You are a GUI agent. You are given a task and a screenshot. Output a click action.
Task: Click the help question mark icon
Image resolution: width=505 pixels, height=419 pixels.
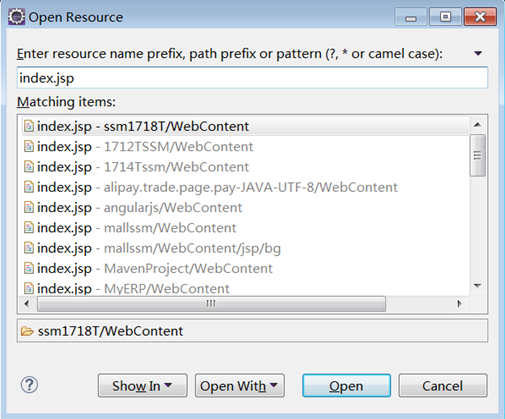[x=29, y=385]
